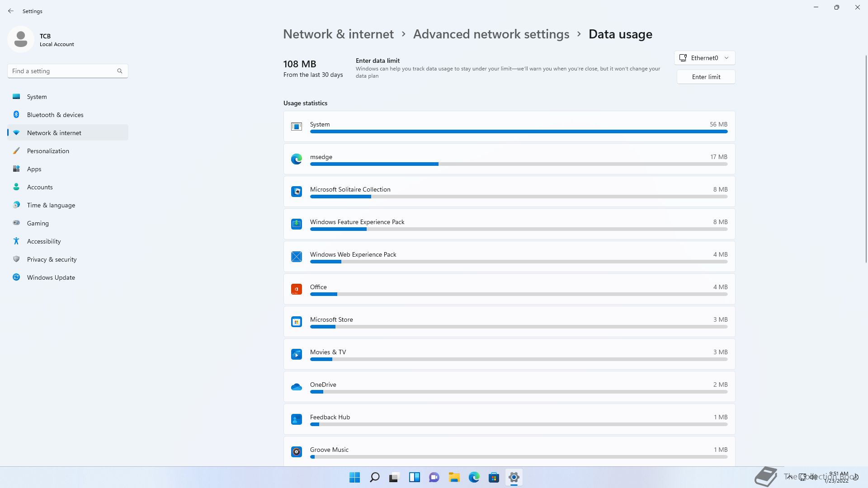Click the Office label in usage list
Screen dimensions: 868x488
(318, 287)
